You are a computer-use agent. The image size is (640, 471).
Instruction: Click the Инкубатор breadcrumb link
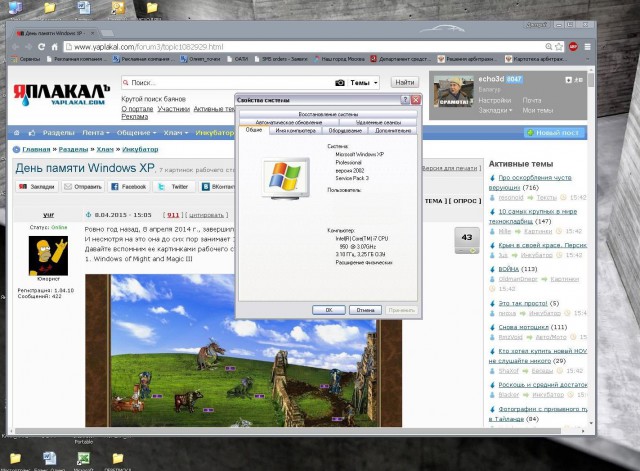(140, 149)
